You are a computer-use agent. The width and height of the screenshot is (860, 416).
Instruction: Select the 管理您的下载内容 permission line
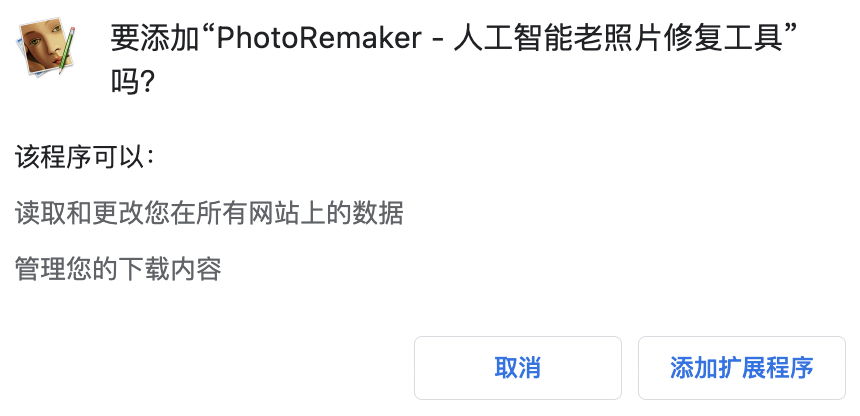118,269
